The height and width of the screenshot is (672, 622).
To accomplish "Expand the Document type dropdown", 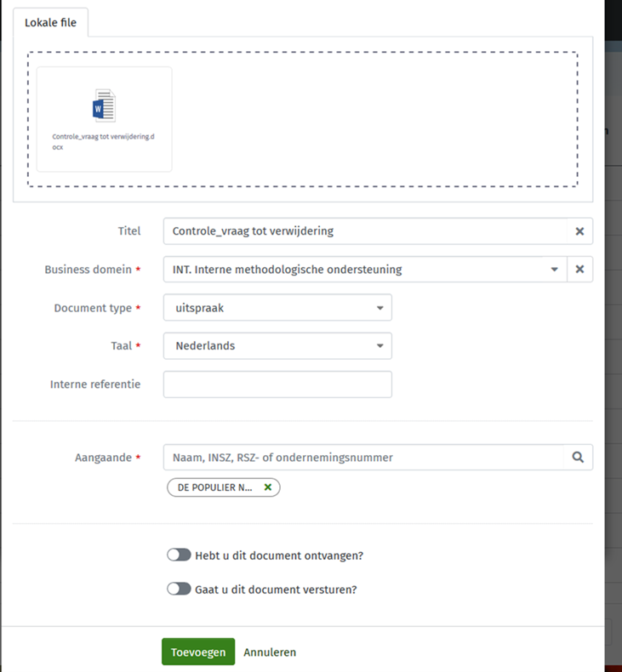I will click(277, 307).
